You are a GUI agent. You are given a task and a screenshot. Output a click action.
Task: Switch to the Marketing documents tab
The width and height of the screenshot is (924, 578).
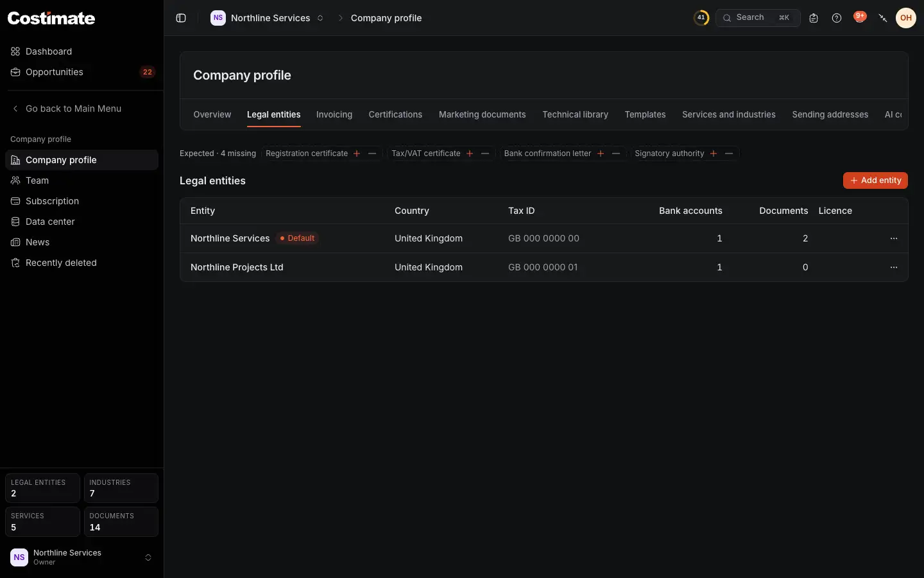[x=483, y=115]
